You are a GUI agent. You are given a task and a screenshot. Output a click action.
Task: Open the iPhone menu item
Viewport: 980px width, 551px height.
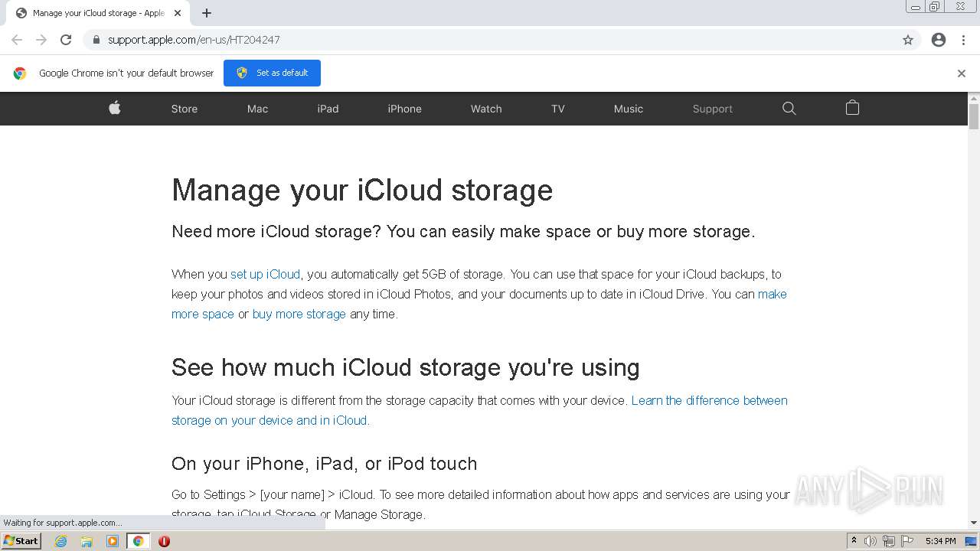[404, 109]
